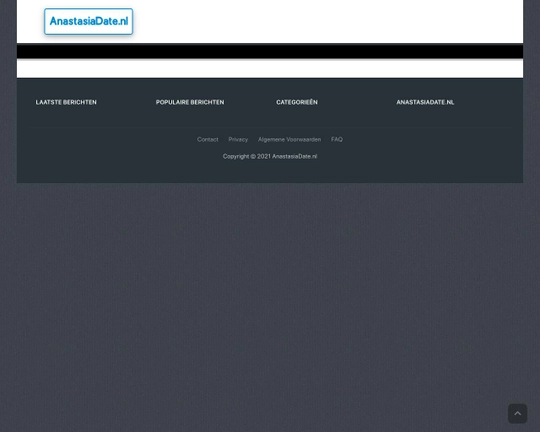The image size is (540, 432).
Task: Click the scroll-to-top arrow button
Action: (517, 413)
